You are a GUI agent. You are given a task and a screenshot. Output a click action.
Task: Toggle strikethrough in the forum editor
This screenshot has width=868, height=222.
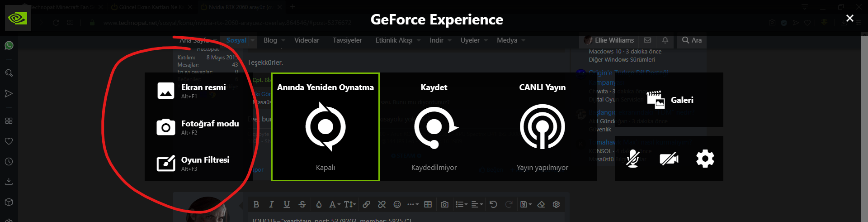click(x=302, y=204)
